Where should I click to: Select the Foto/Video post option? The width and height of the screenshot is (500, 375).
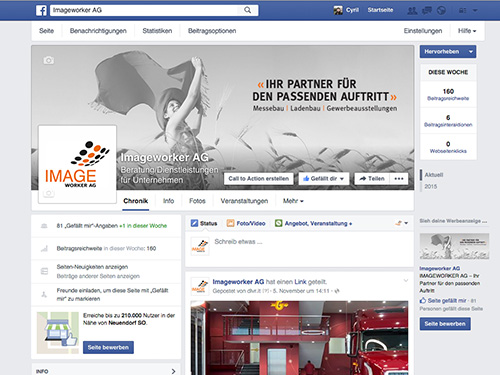click(x=246, y=223)
